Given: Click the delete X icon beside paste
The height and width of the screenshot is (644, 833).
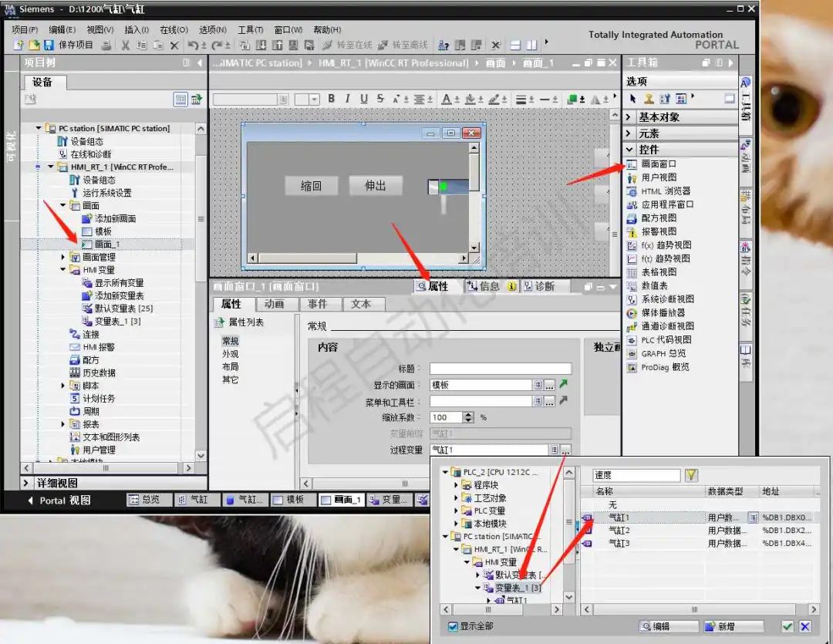Looking at the screenshot, I should tap(174, 46).
